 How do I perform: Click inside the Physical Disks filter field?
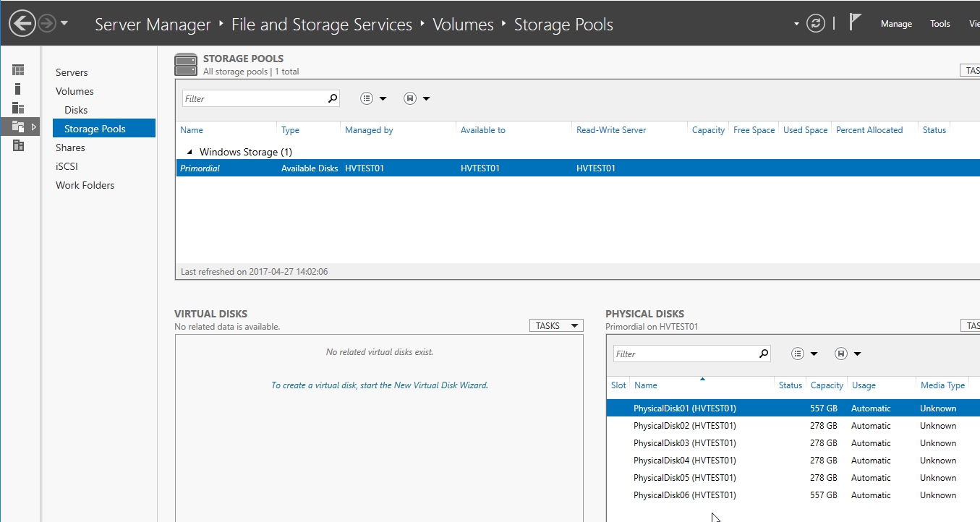(x=687, y=353)
